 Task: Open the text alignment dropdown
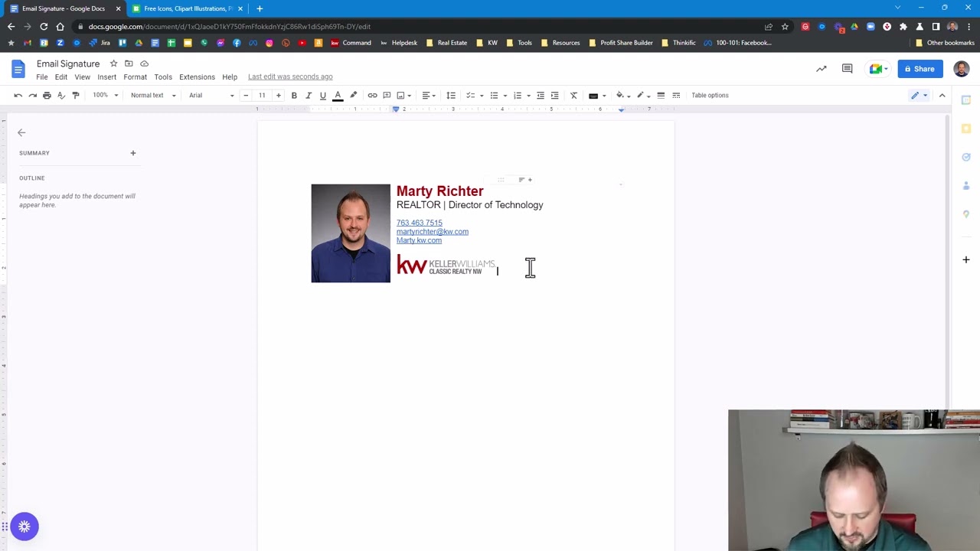(x=430, y=95)
